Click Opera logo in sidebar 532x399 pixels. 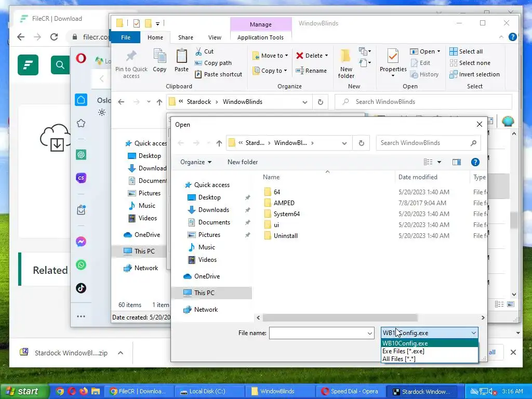click(81, 58)
